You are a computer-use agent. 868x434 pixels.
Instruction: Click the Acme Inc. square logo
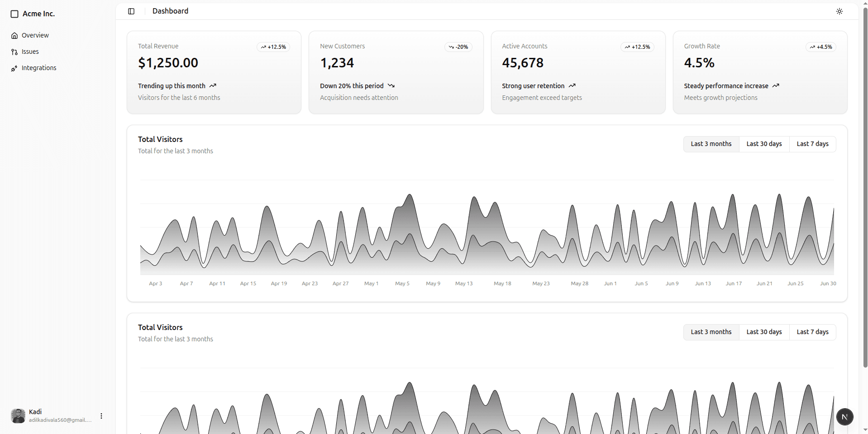tap(14, 14)
